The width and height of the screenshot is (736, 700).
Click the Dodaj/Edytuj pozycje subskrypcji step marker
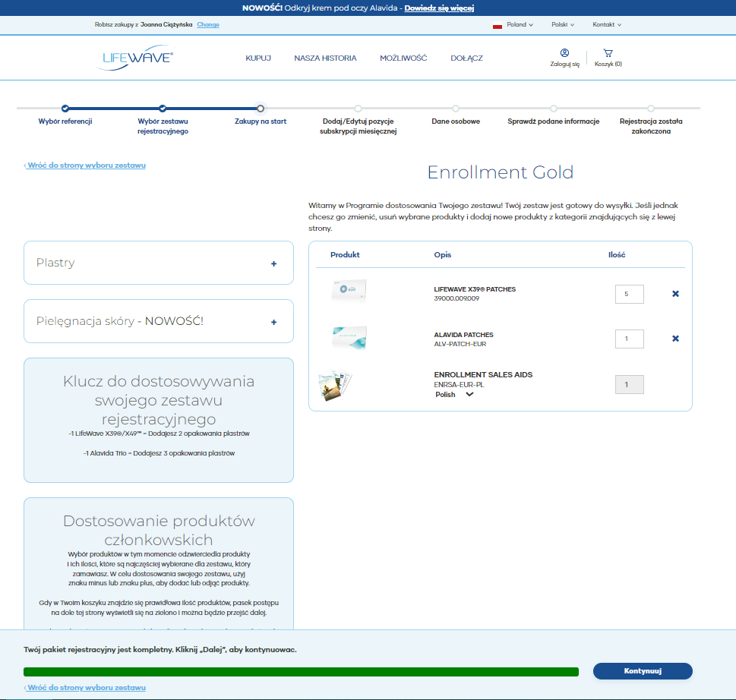pyautogui.click(x=359, y=109)
